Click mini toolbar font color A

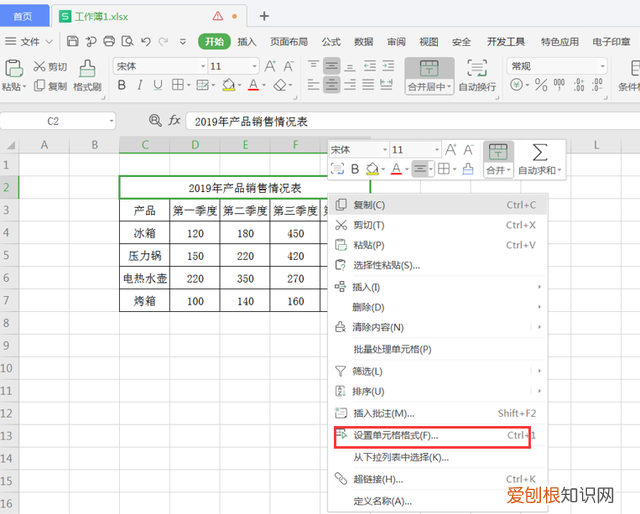click(396, 169)
